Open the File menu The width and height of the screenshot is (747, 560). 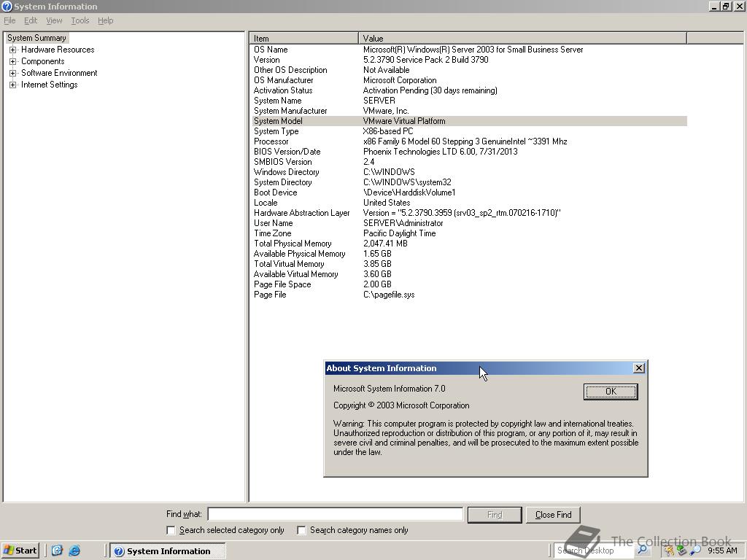(x=9, y=20)
